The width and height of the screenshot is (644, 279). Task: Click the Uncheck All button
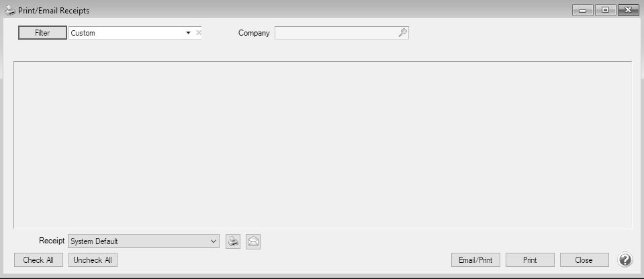point(93,260)
